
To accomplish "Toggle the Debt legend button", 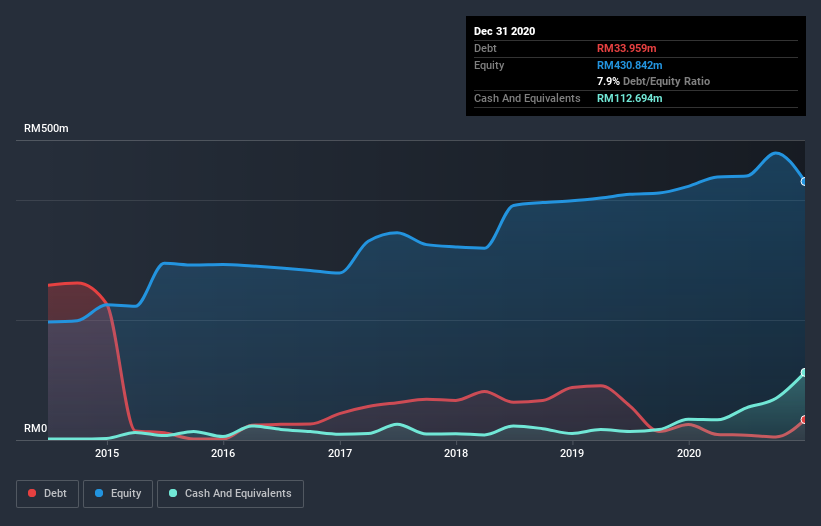I will point(47,494).
